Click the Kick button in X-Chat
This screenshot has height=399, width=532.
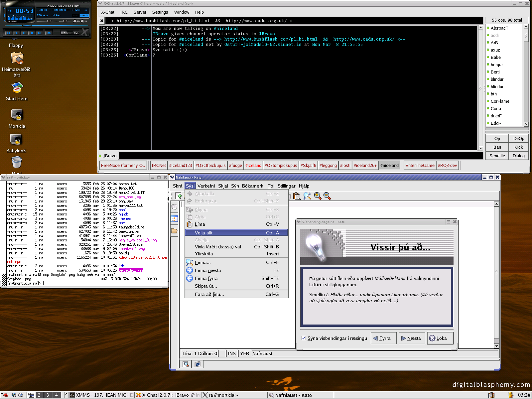coord(518,147)
